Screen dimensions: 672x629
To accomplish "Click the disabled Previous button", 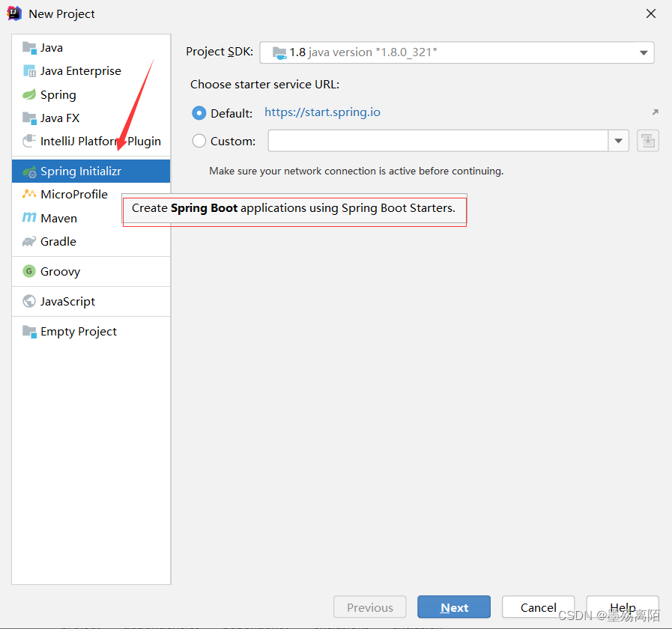I will click(x=369, y=607).
